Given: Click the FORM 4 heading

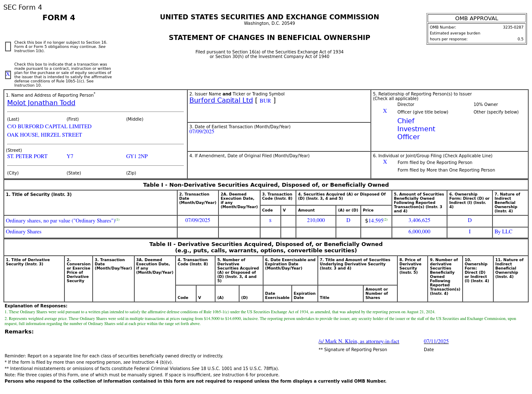Looking at the screenshot, I should [59, 18].
